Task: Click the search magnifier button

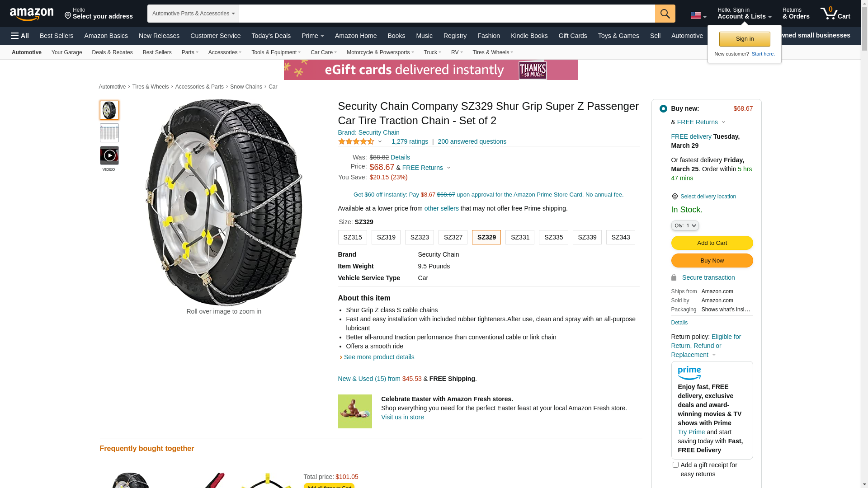Action: 665,14
